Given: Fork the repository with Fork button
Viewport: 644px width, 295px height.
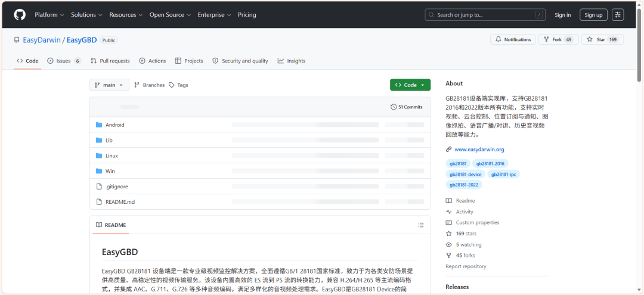Looking at the screenshot, I should tap(559, 39).
